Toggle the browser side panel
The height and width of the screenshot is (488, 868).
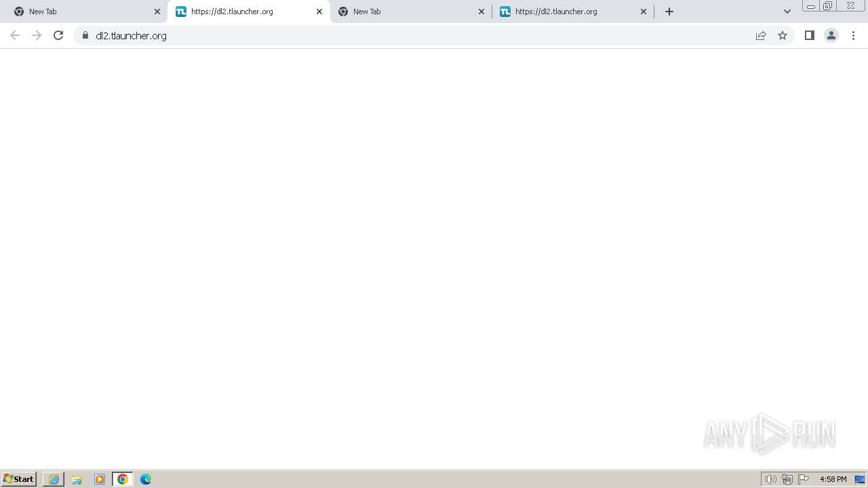click(x=809, y=35)
